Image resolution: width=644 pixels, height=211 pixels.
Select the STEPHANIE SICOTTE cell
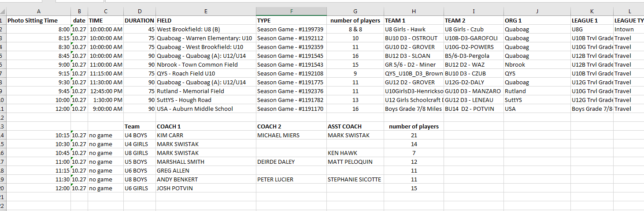[355, 179]
